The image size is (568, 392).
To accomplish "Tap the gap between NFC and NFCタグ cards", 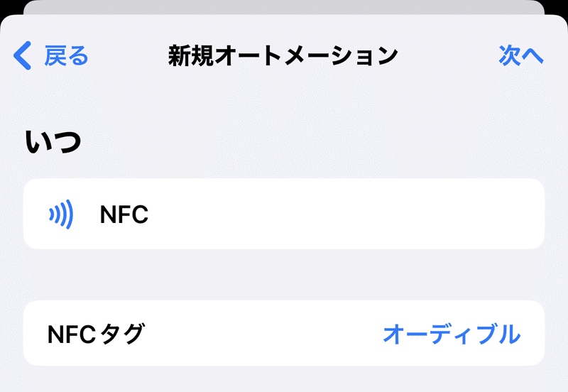I will pyautogui.click(x=283, y=275).
